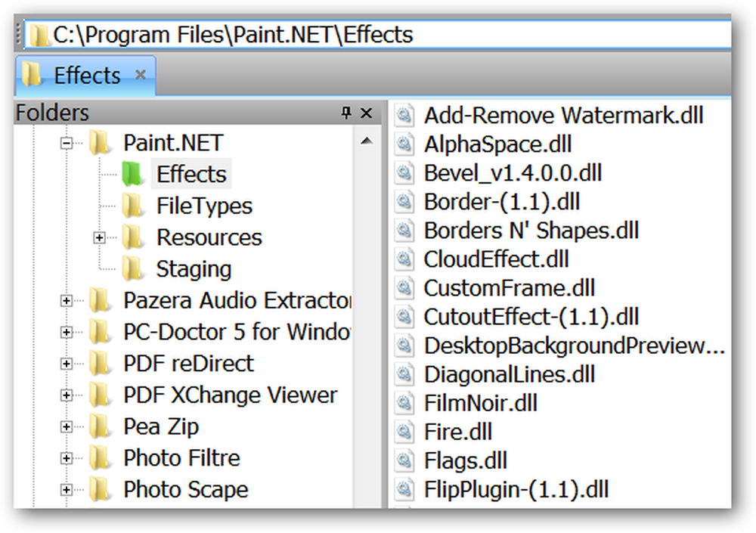This screenshot has width=756, height=533.
Task: Expand the Photo Filtre folder node
Action: (67, 458)
